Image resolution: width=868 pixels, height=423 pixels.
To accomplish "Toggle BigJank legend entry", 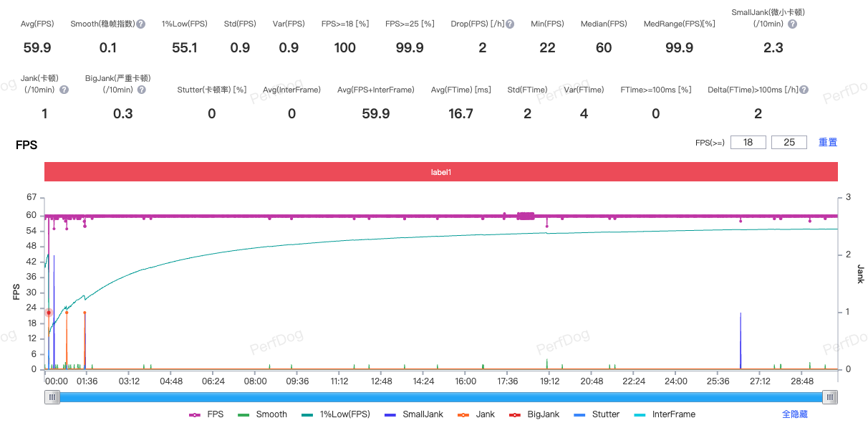I will 534,414.
